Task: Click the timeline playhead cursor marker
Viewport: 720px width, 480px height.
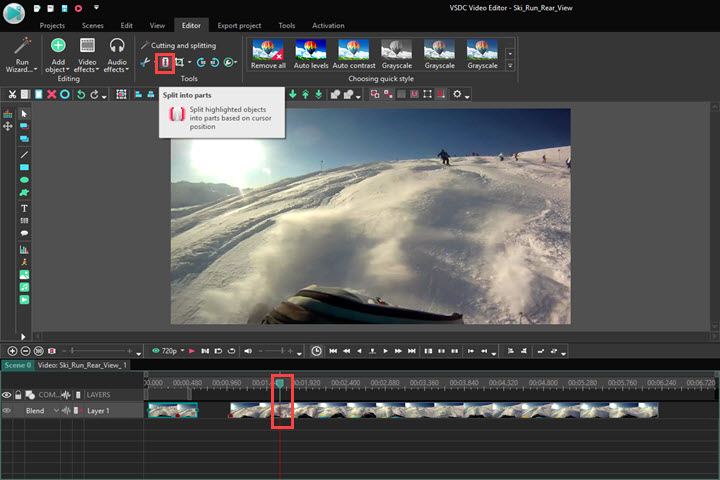Action: (x=280, y=382)
